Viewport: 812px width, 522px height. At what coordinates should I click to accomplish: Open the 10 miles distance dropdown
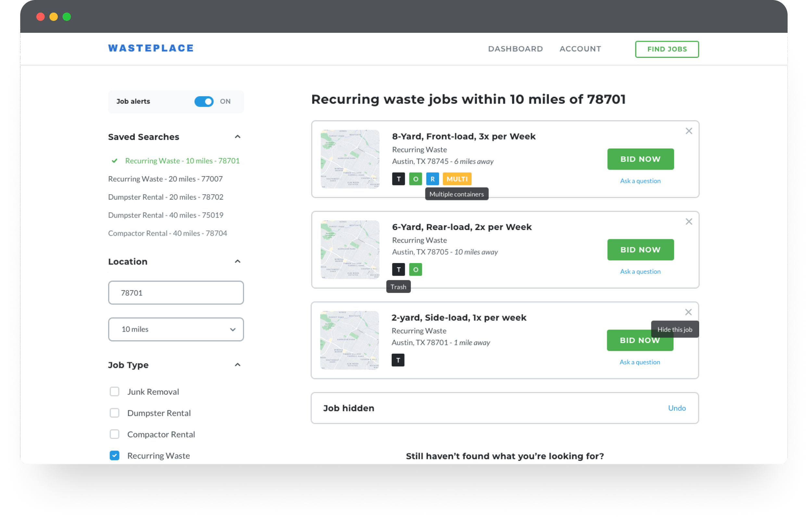[x=175, y=329]
